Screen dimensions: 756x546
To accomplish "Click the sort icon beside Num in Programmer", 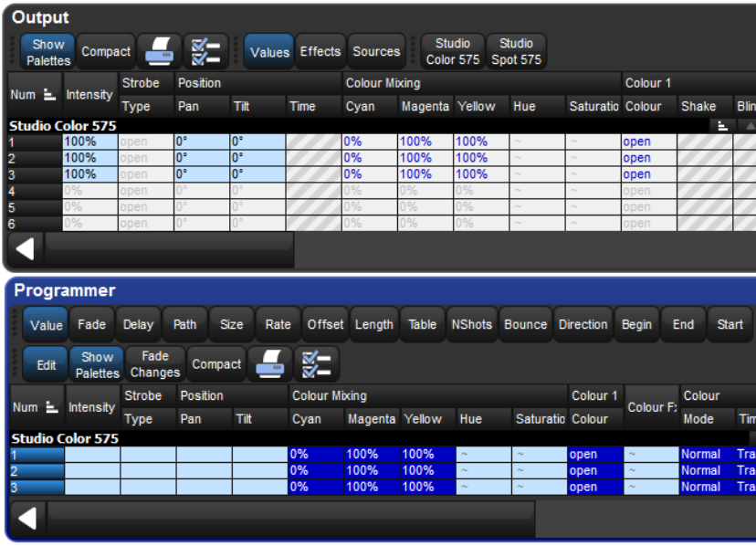I will 52,407.
